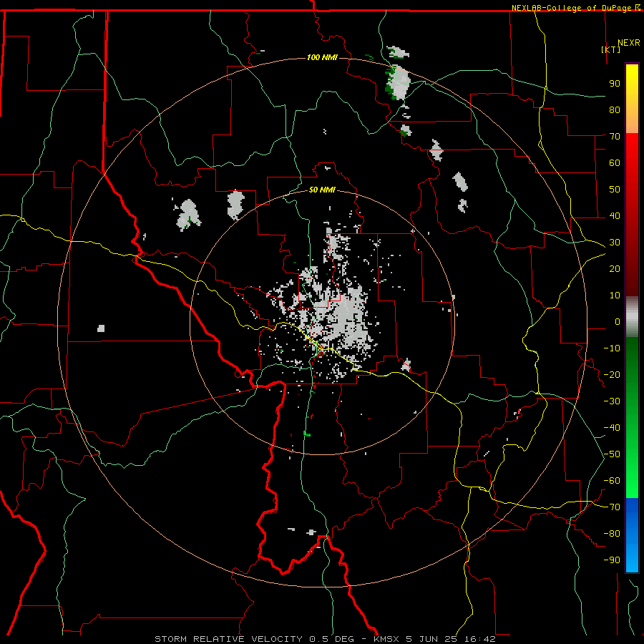Image resolution: width=644 pixels, height=644 pixels.
Task: Click the 0 value on the velocity legend
Action: (x=618, y=321)
